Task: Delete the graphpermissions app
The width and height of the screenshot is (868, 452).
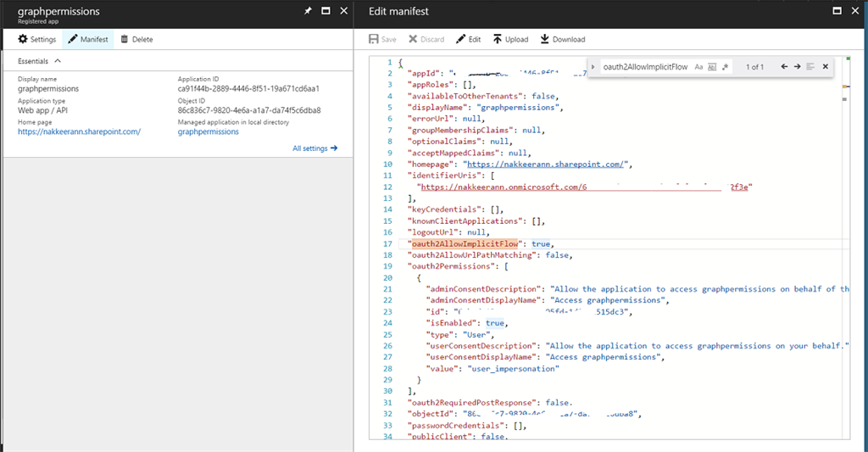Action: pos(136,39)
